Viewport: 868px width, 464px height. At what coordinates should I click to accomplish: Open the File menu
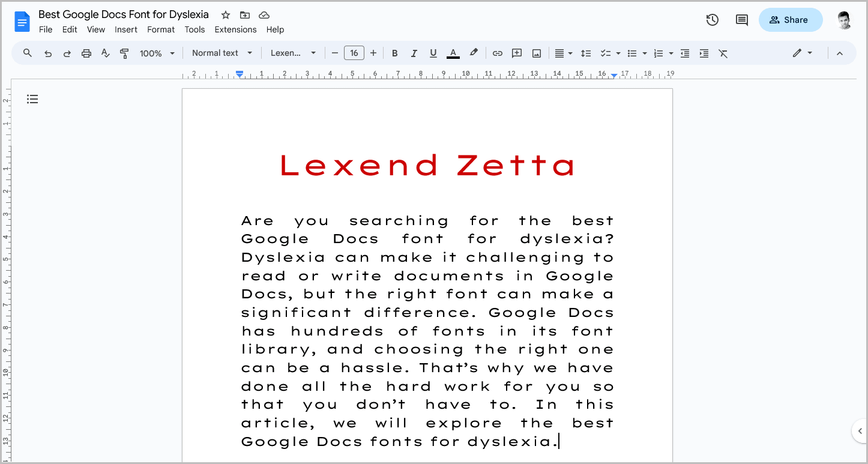pyautogui.click(x=46, y=29)
